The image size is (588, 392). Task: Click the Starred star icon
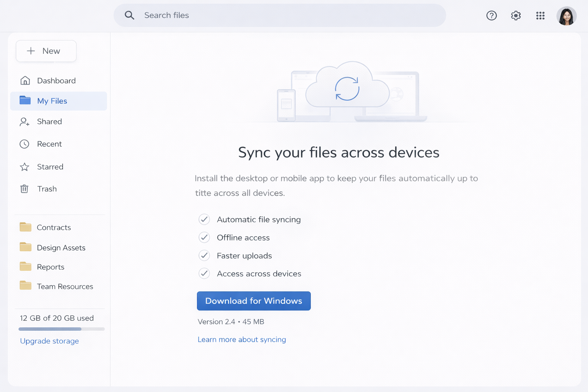(24, 167)
